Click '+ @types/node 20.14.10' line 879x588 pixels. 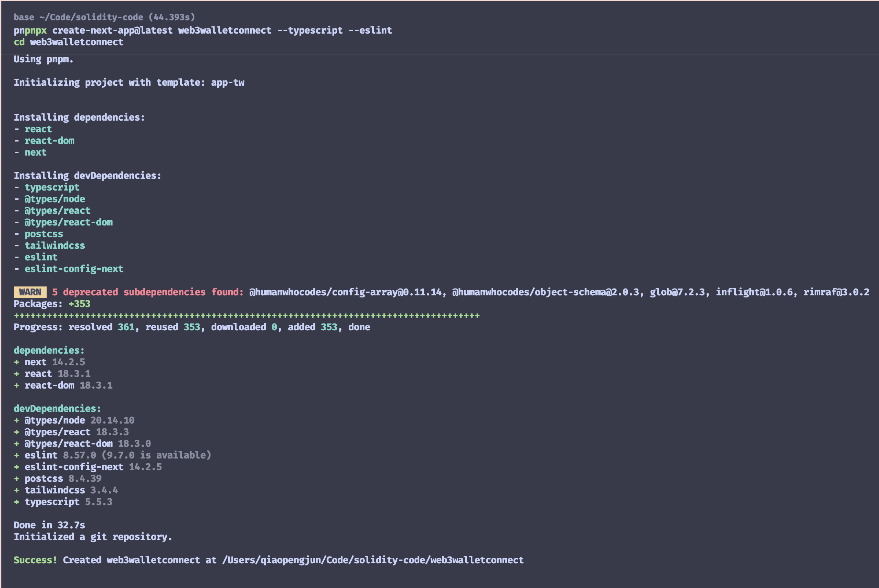point(74,420)
